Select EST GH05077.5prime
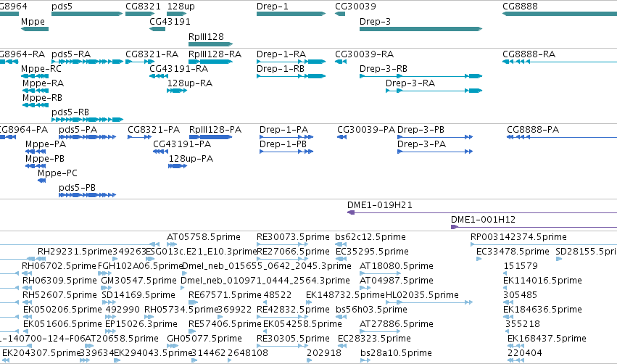This screenshot has width=617, height=364. pos(172,347)
